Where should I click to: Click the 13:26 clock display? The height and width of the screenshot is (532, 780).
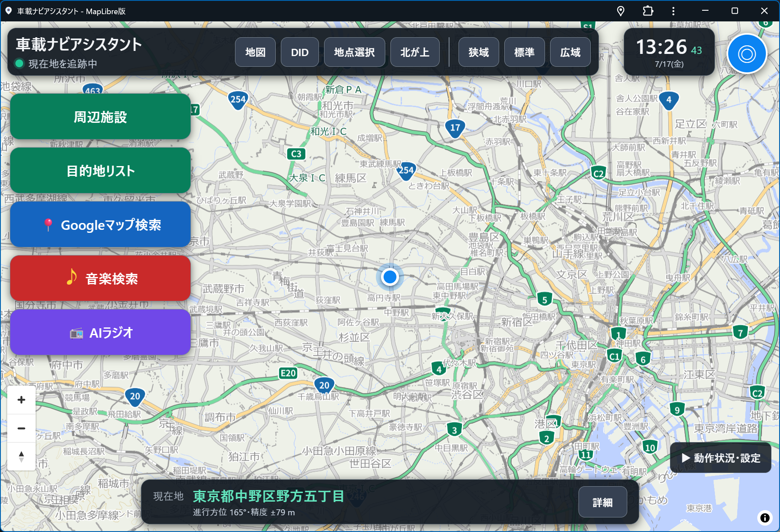point(661,47)
